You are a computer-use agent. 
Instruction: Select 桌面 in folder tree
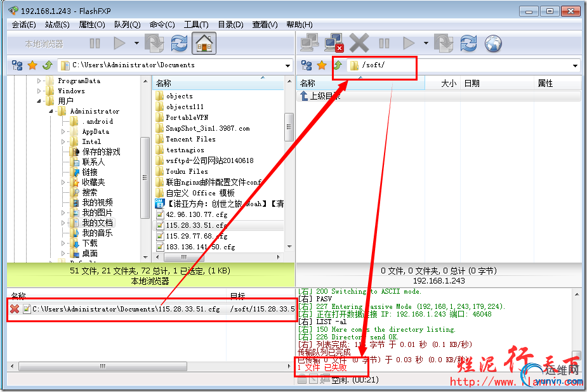[90, 253]
